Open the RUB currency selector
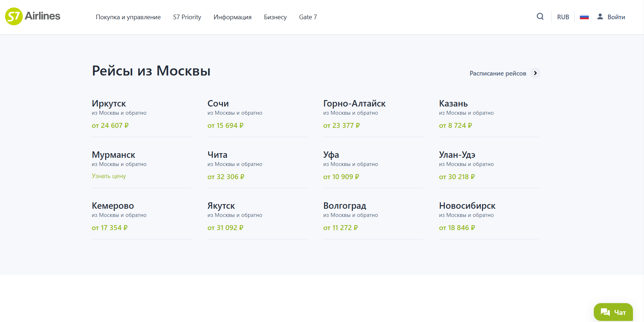 click(x=563, y=17)
